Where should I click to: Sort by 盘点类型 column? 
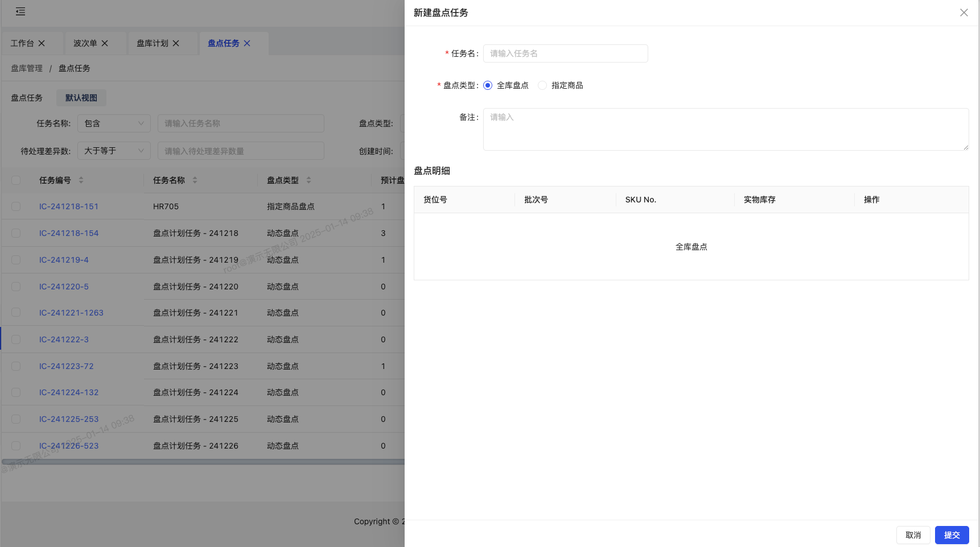(308, 180)
